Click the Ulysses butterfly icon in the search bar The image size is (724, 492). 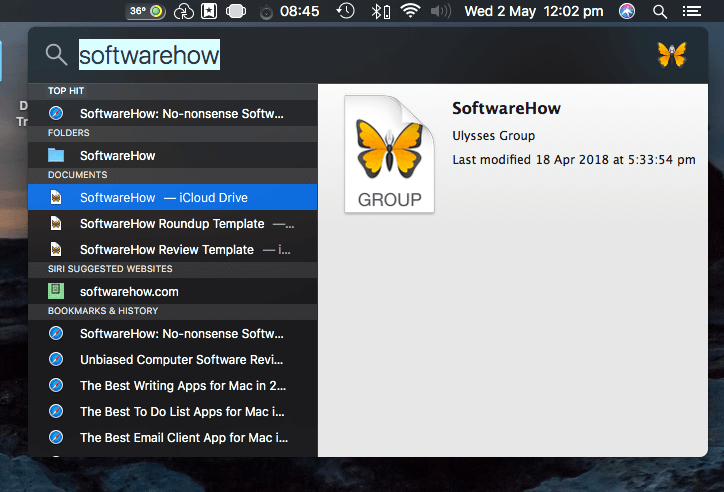(x=672, y=55)
